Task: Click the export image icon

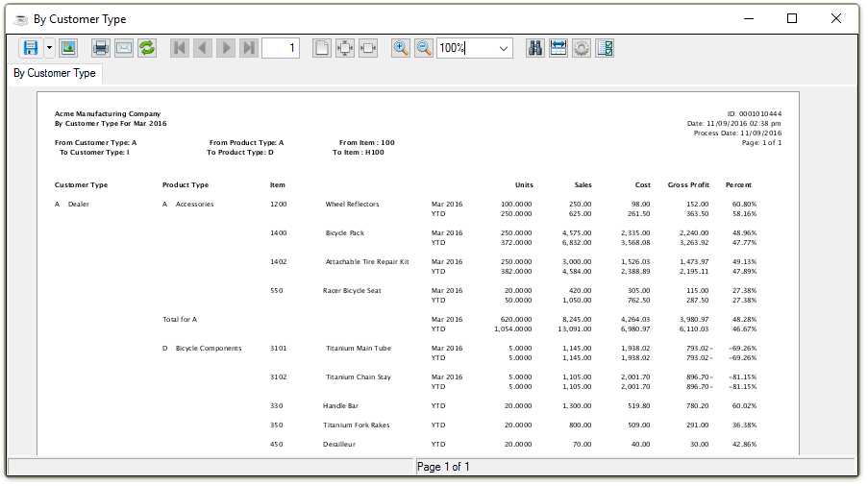Action: pyautogui.click(x=67, y=48)
